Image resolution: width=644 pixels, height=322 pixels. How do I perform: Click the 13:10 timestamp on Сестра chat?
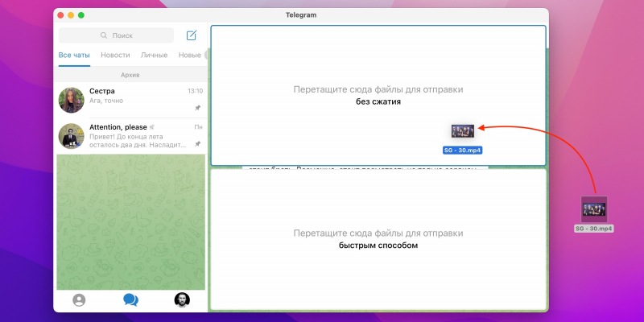[195, 91]
